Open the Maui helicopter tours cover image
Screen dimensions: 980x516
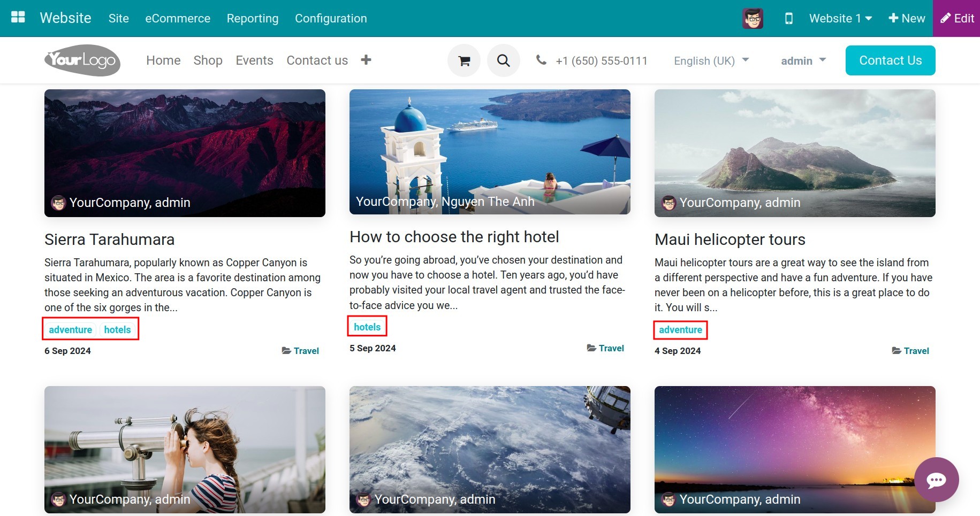coord(794,152)
